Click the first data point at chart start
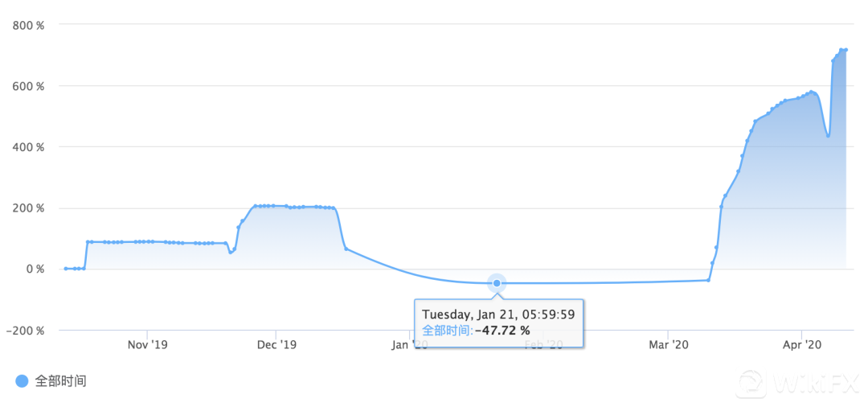Viewport: 868px width, 411px height. (x=66, y=269)
